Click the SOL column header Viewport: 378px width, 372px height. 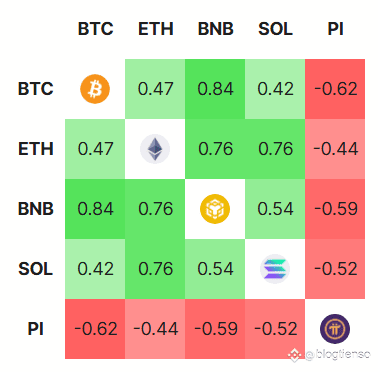point(275,29)
